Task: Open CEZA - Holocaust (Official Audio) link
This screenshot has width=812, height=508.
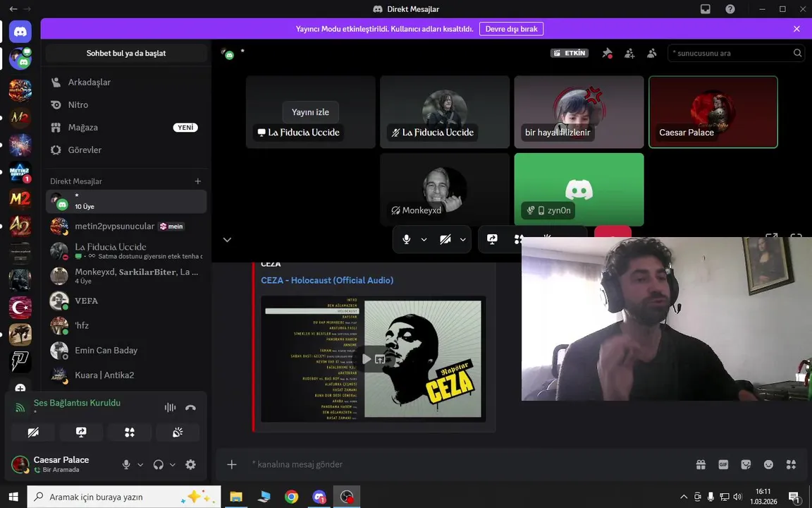Action: tap(327, 280)
